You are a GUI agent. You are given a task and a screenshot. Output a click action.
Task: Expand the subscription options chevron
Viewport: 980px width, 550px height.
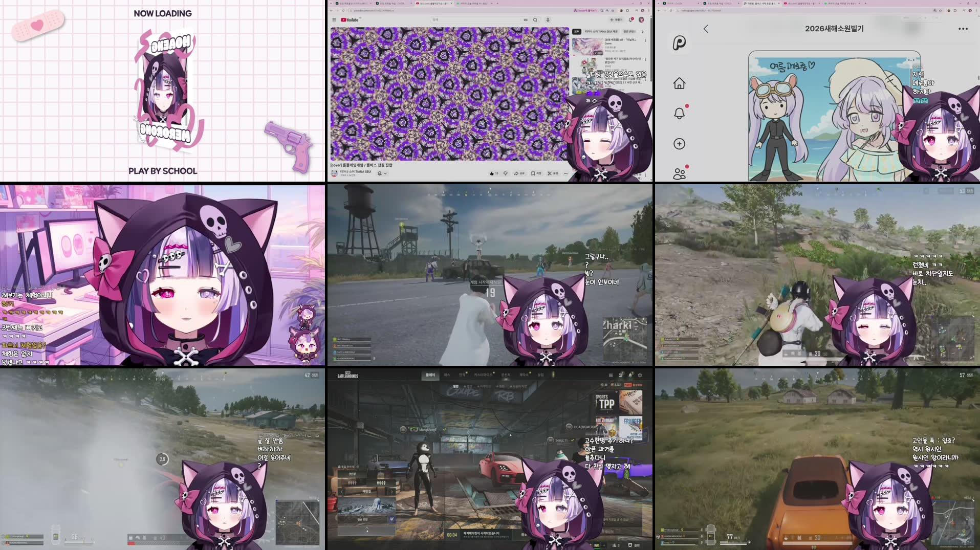pyautogui.click(x=386, y=173)
